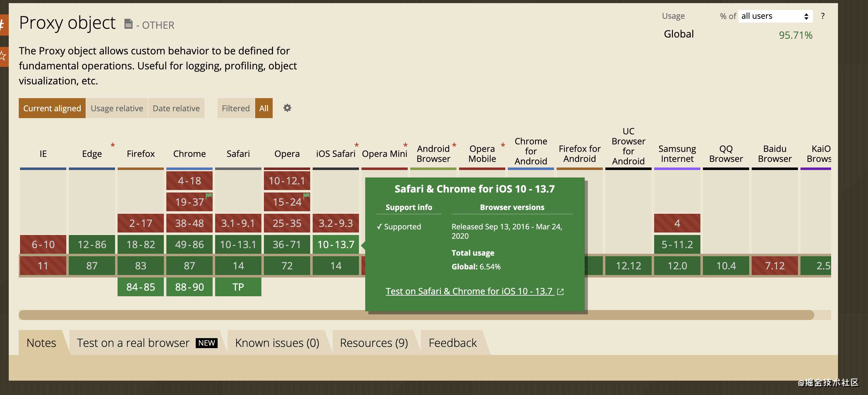868x395 pixels.
Task: Open Known issues (0) tab
Action: tap(277, 343)
